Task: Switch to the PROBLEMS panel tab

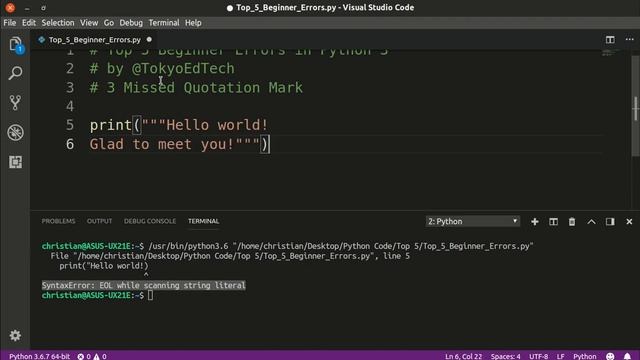Action: (x=58, y=221)
